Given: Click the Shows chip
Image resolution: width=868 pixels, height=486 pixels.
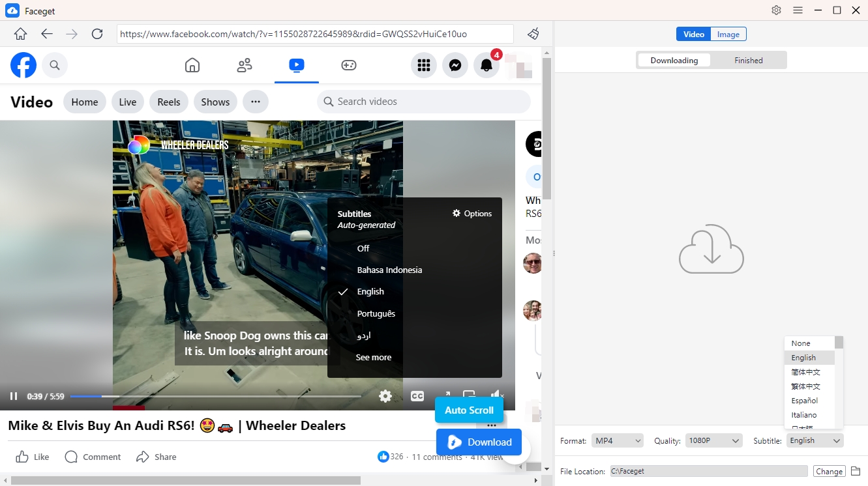Looking at the screenshot, I should (215, 102).
